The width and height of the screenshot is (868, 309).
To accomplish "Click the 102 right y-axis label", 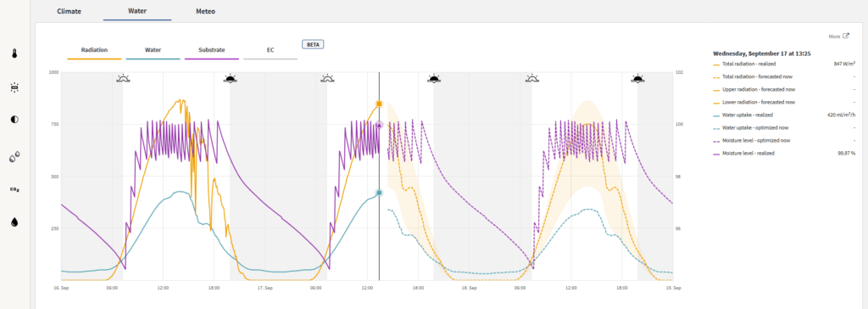I will tap(680, 73).
